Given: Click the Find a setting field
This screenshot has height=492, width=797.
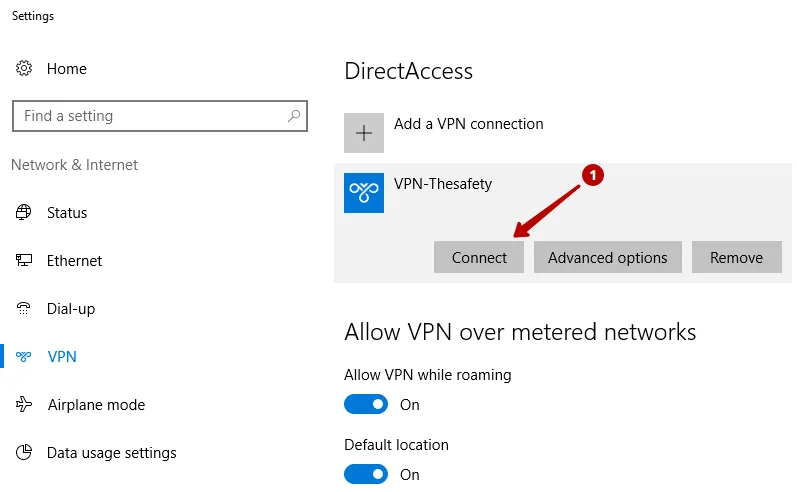Looking at the screenshot, I should tap(160, 116).
